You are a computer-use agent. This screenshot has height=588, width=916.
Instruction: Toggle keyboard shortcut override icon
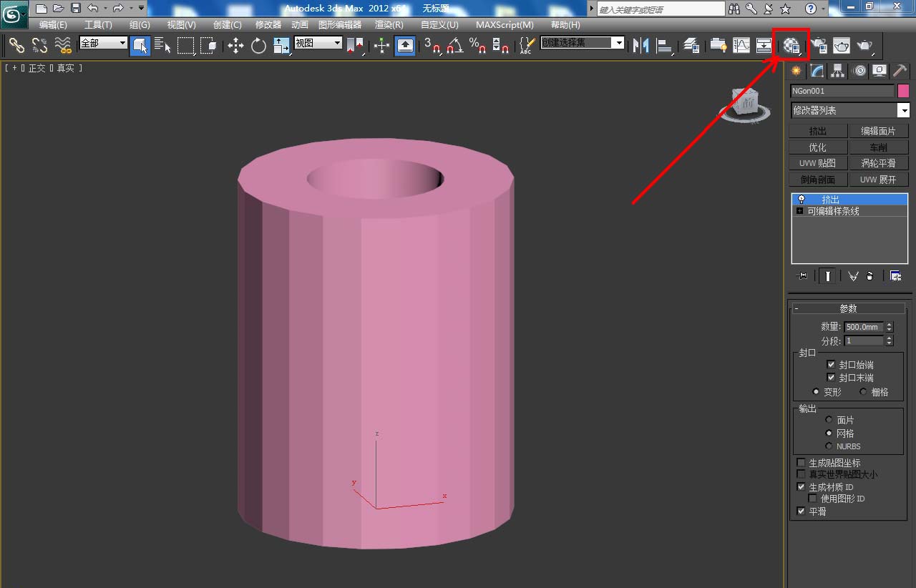[x=405, y=45]
